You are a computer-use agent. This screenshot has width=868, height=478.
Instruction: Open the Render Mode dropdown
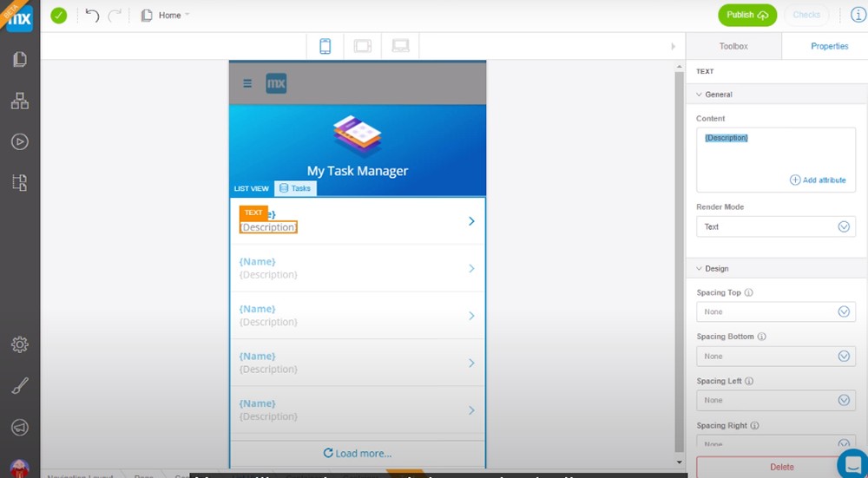[x=776, y=226]
